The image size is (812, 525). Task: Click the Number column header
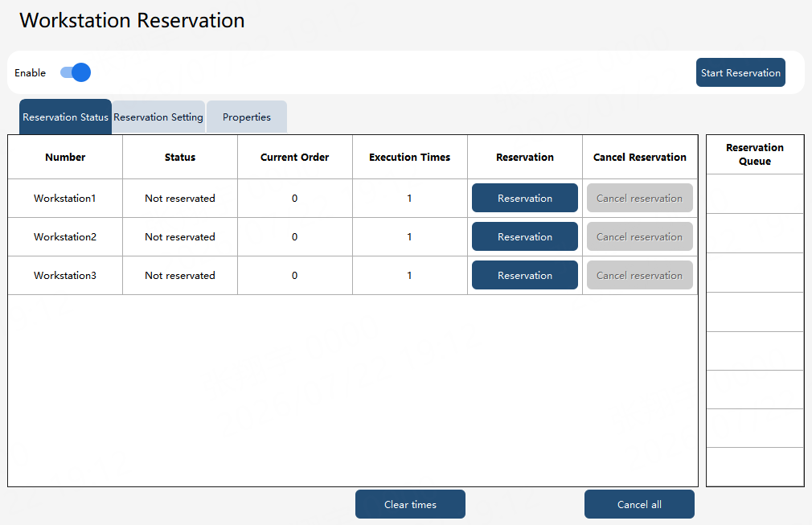(65, 158)
